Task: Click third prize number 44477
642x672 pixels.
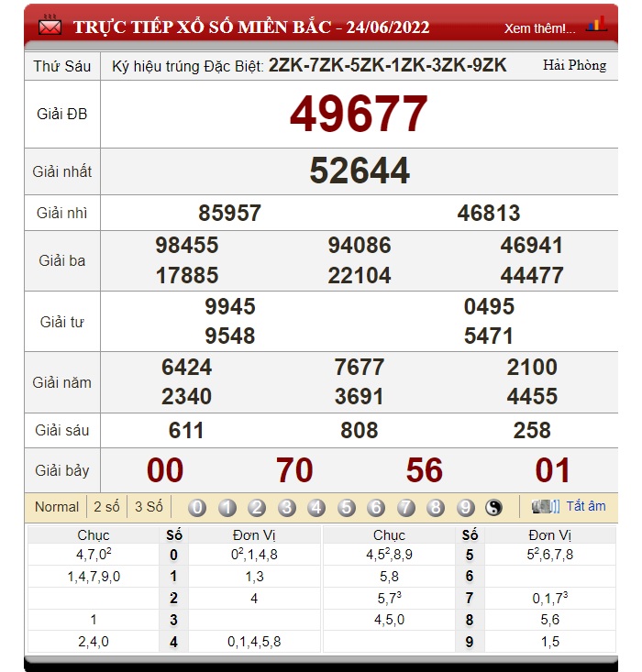Action: tap(531, 275)
